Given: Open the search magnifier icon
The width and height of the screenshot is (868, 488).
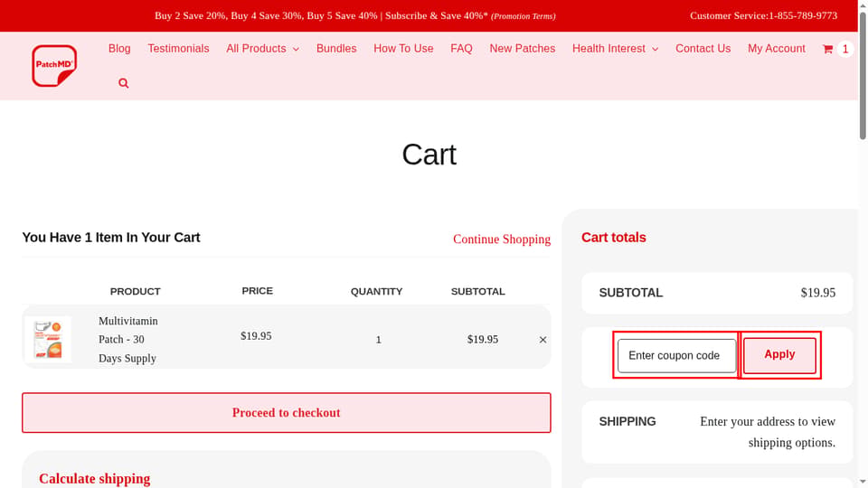Looking at the screenshot, I should 124,83.
